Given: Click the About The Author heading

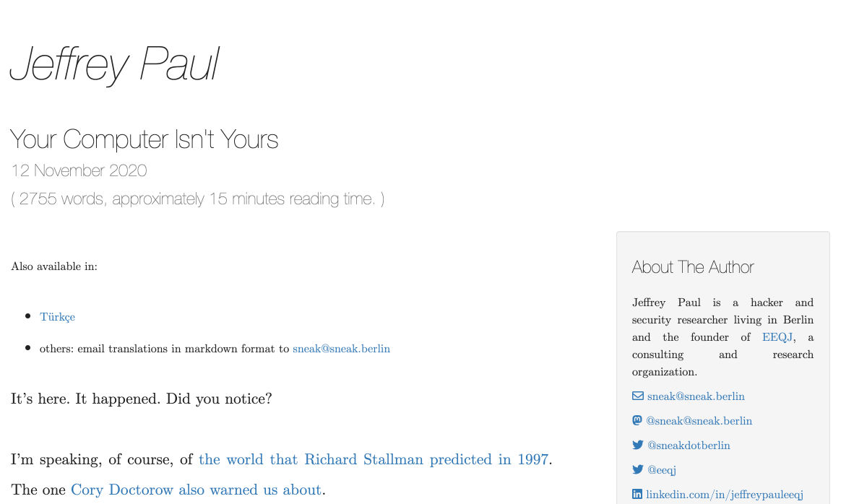Looking at the screenshot, I should click(693, 267).
